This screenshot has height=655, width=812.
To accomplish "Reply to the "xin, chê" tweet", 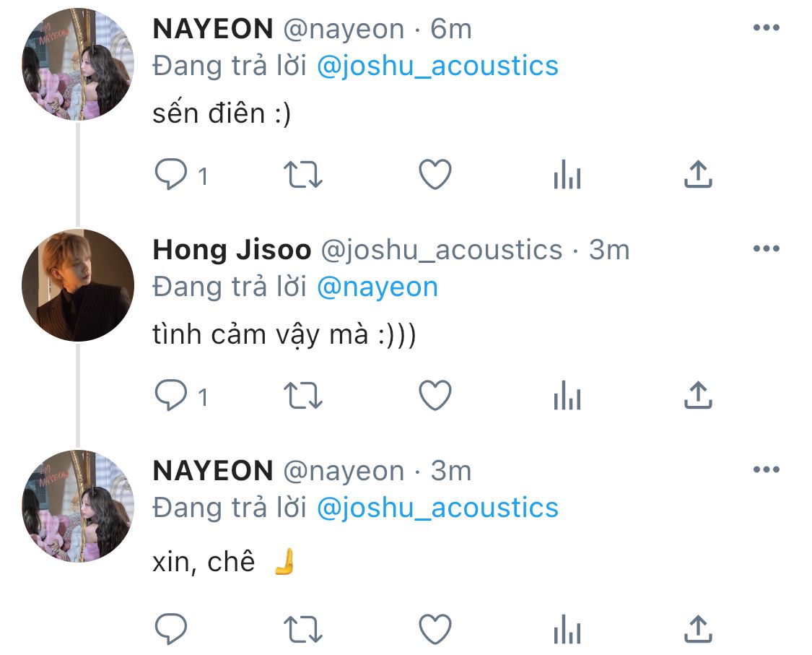I will [x=171, y=629].
